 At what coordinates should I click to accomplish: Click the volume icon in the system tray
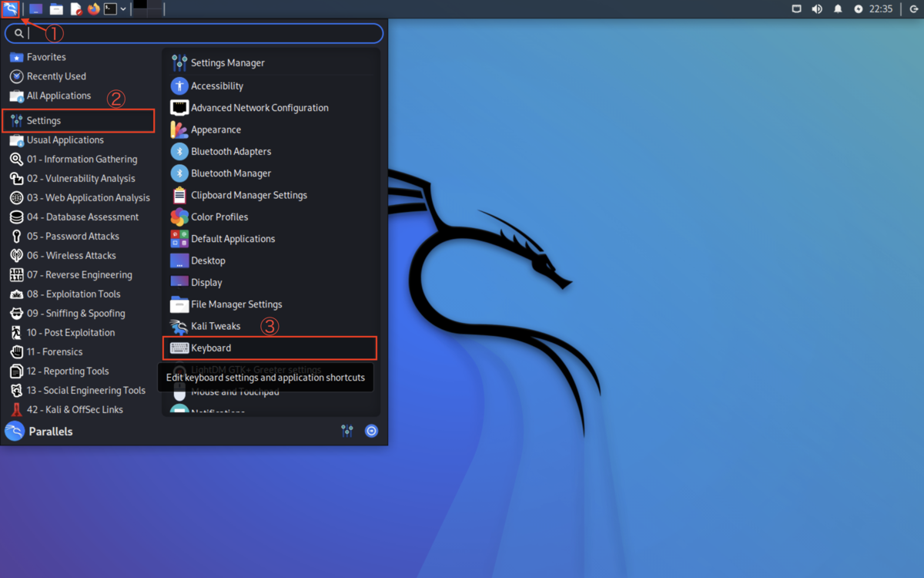point(816,9)
